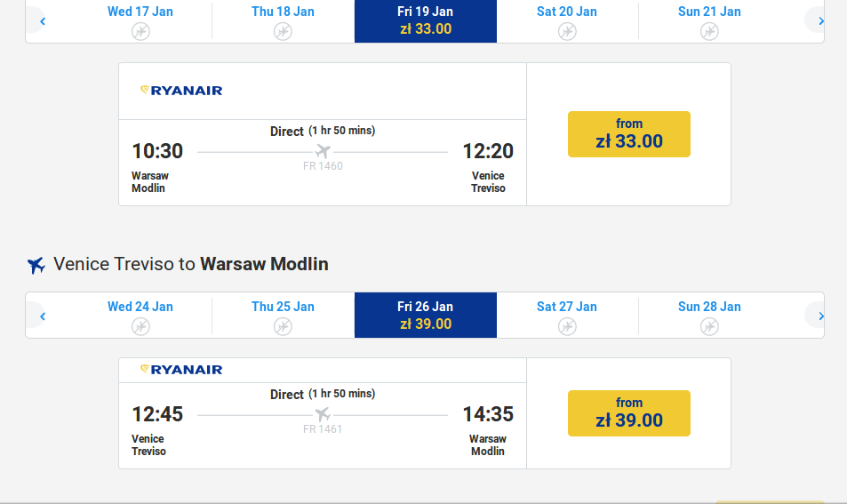This screenshot has width=847, height=504.
Task: Select the Fri 19 Jan zł 33.00 date tab
Action: click(425, 20)
